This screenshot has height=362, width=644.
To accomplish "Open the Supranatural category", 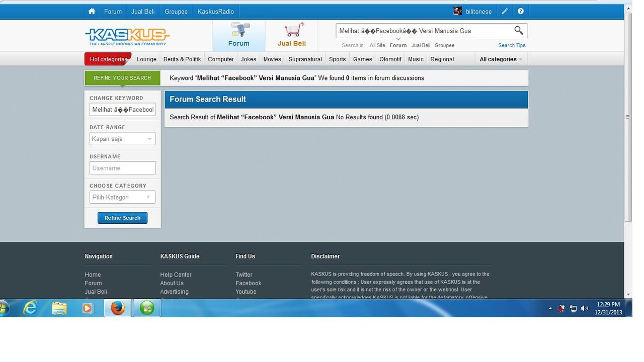I will click(x=305, y=59).
